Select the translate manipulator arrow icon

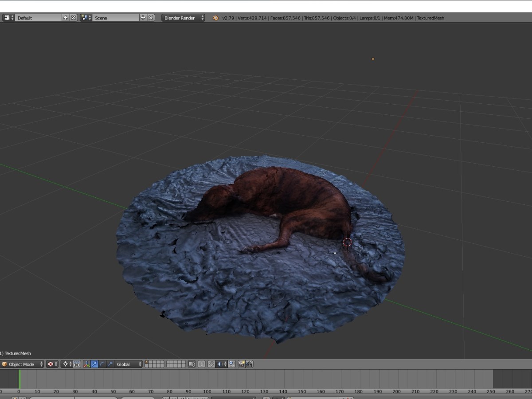click(94, 364)
